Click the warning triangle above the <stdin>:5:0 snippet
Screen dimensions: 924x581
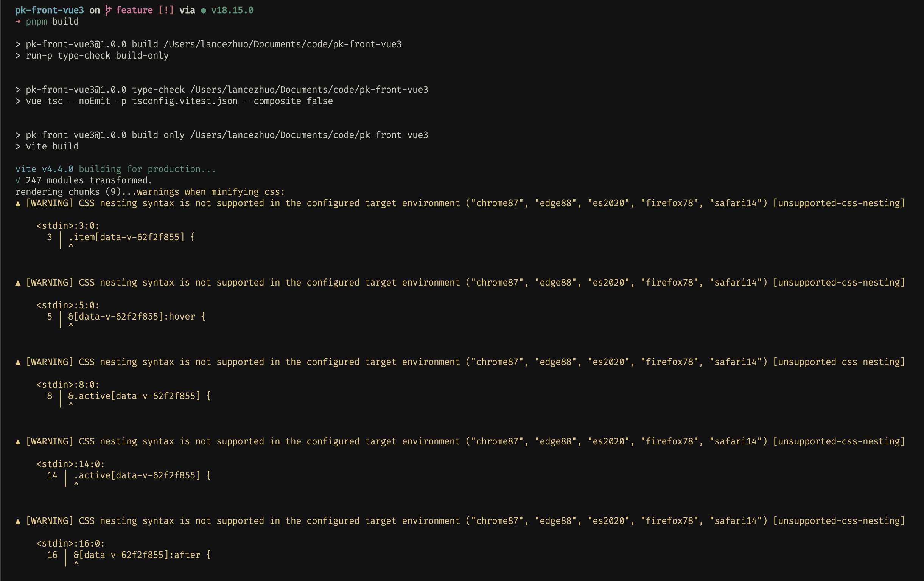click(x=18, y=283)
